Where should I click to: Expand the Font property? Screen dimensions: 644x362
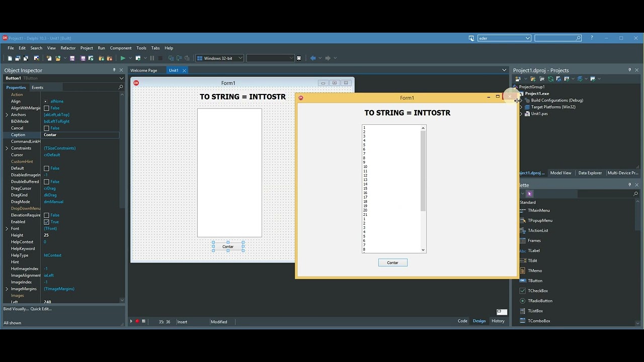click(7, 229)
